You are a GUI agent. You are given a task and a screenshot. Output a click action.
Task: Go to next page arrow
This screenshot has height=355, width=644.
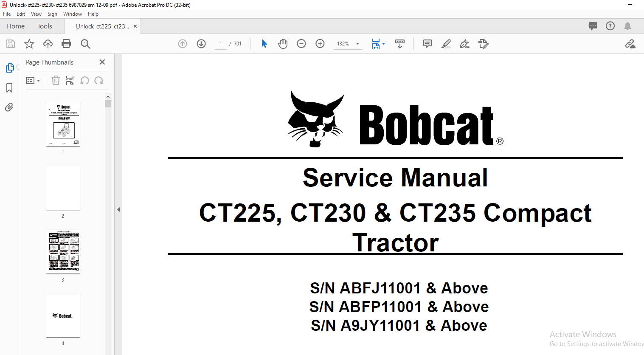point(201,44)
